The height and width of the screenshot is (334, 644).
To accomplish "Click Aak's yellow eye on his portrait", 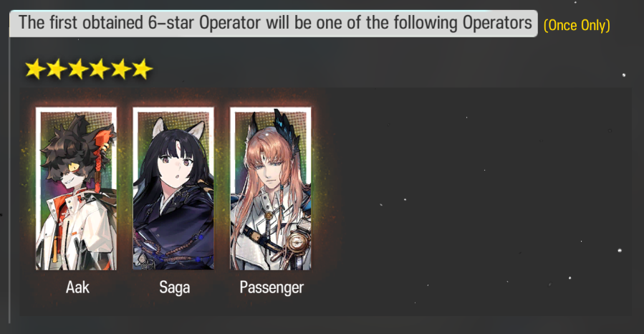I will pos(75,167).
